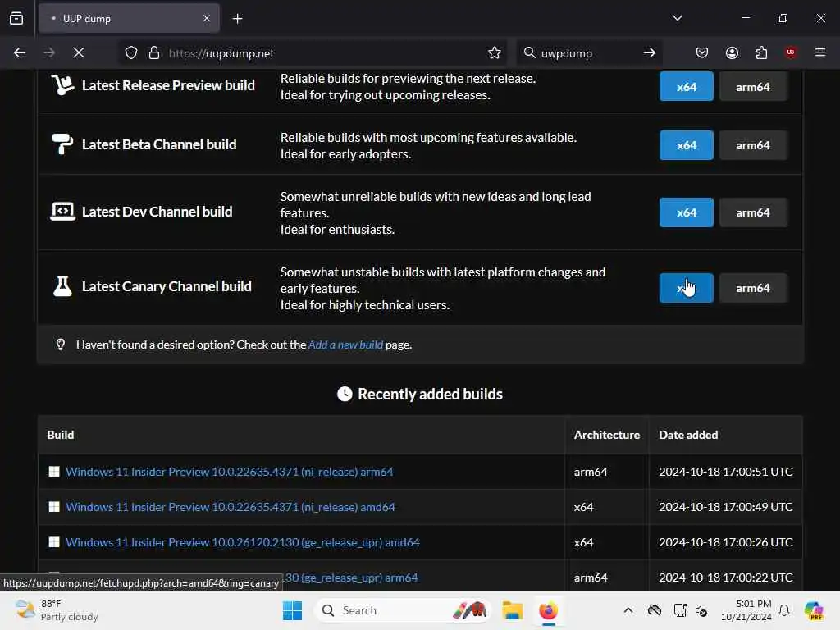Open the Firefox application menu
This screenshot has width=840, height=630.
click(820, 52)
